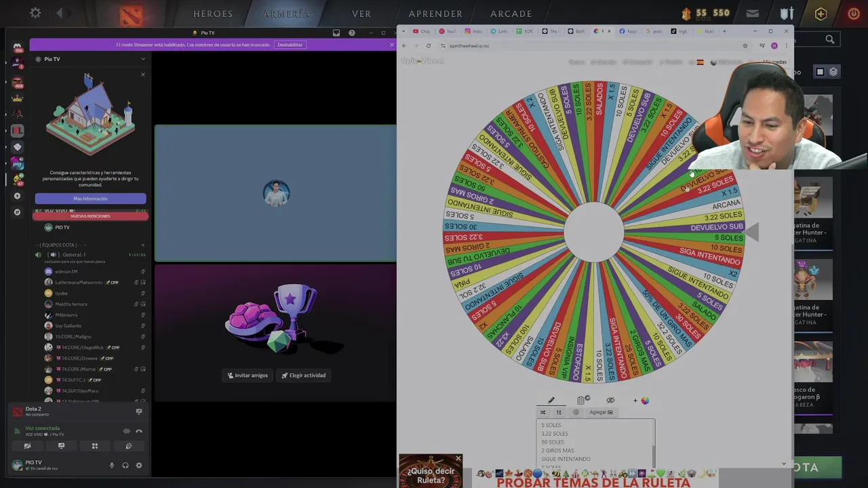This screenshot has width=868, height=488.
Task: Toggle camera on in Discord voice panel
Action: click(x=27, y=446)
